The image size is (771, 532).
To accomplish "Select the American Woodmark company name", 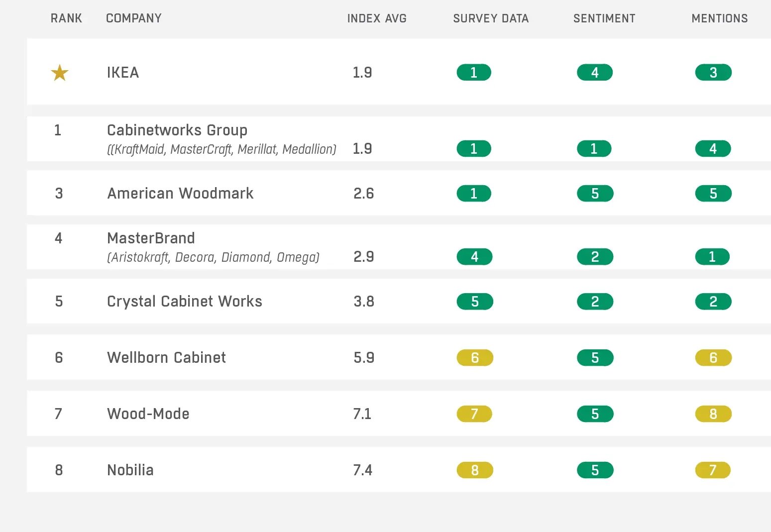I will [180, 193].
